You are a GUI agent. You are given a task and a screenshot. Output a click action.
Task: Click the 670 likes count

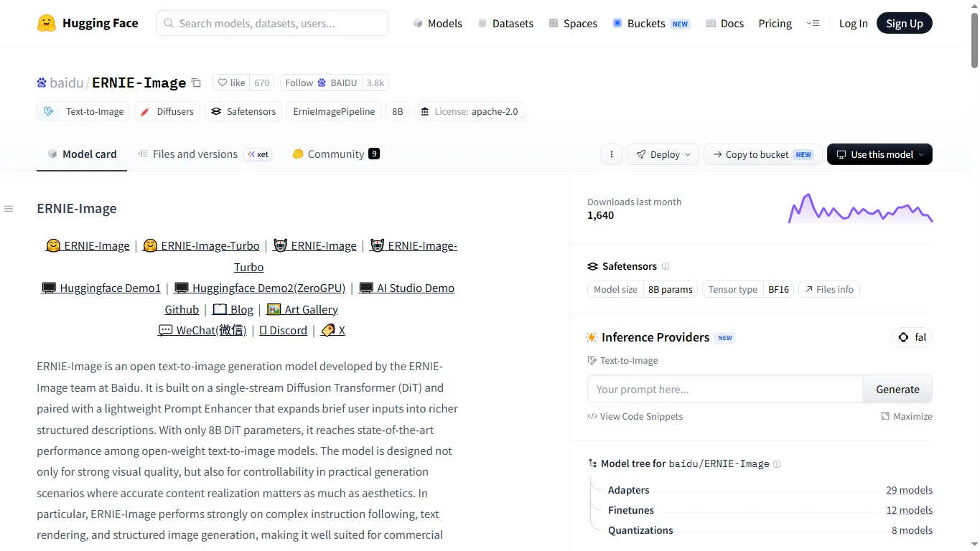tap(262, 83)
